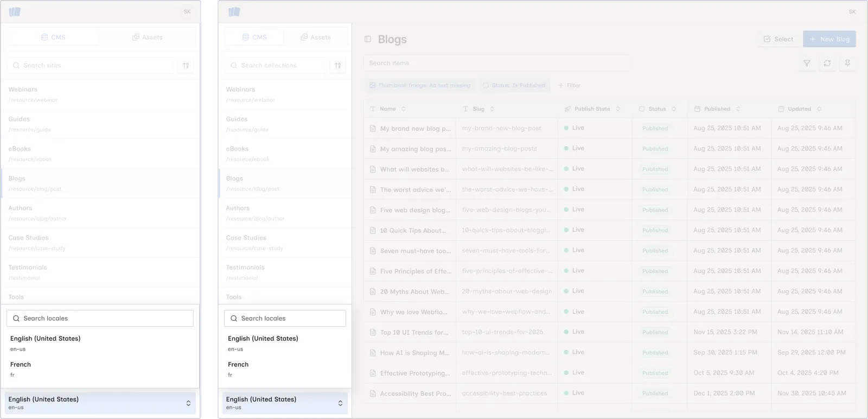
Task: Open 'How AI is Shaping M...' item
Action: click(415, 353)
